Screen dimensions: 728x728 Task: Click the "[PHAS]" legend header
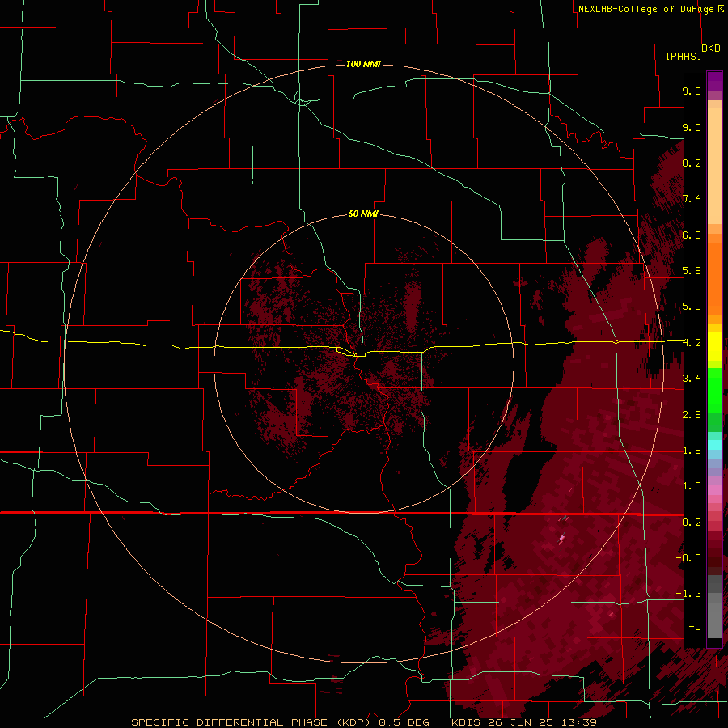coord(684,56)
